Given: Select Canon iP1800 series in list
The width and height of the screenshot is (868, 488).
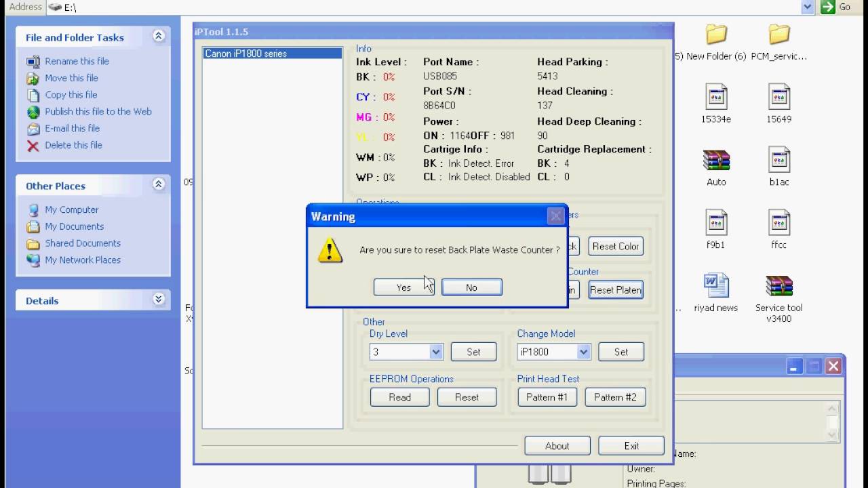Looking at the screenshot, I should click(x=272, y=54).
